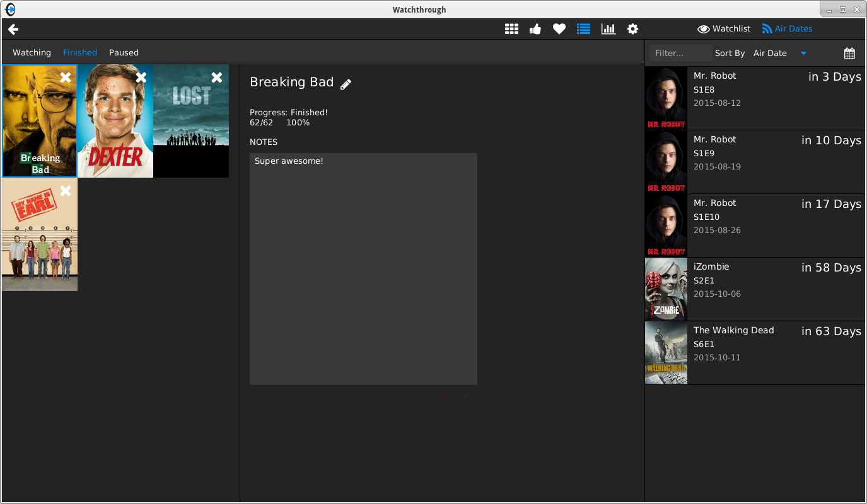Switch to the Watching tab
Viewport: 867px width, 504px height.
click(x=32, y=53)
